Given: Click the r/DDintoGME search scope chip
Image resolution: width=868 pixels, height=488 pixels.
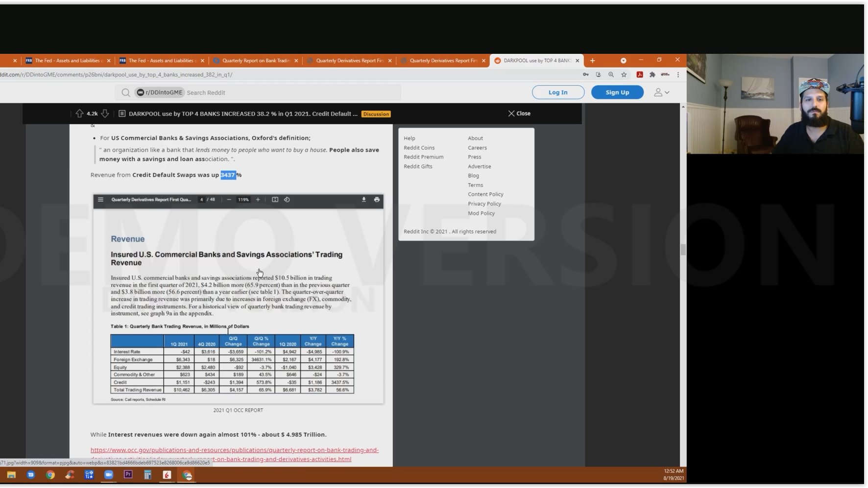Looking at the screenshot, I should coord(159,93).
